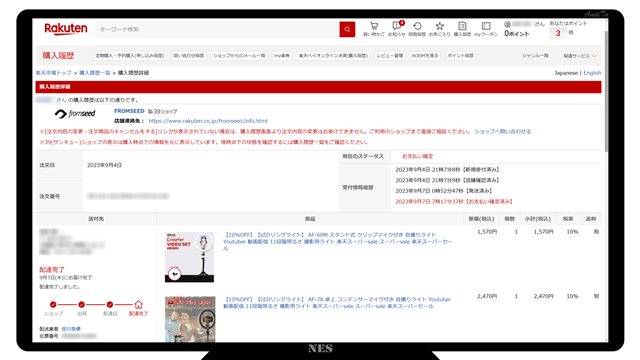Screen dimensions: 640x360
Task: Click the points coin icon beside the username
Action: coord(507,24)
